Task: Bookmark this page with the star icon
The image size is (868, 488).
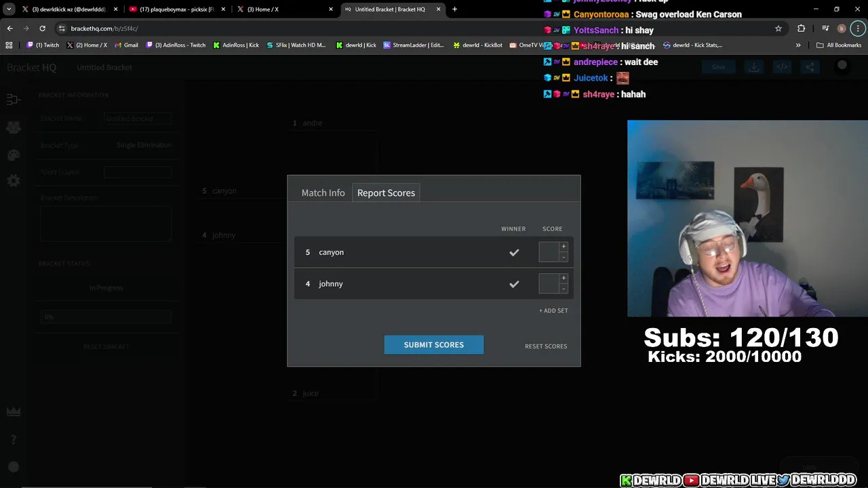Action: click(x=778, y=28)
